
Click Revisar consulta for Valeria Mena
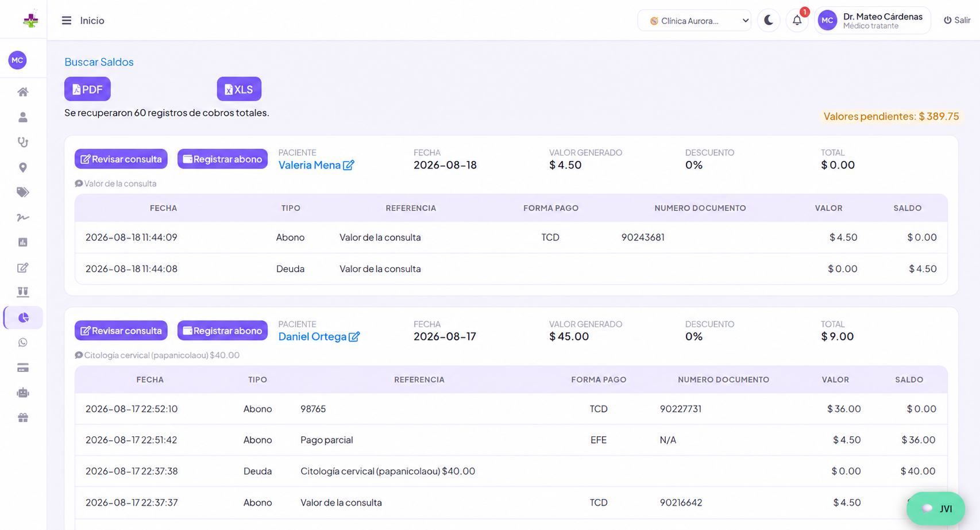121,159
